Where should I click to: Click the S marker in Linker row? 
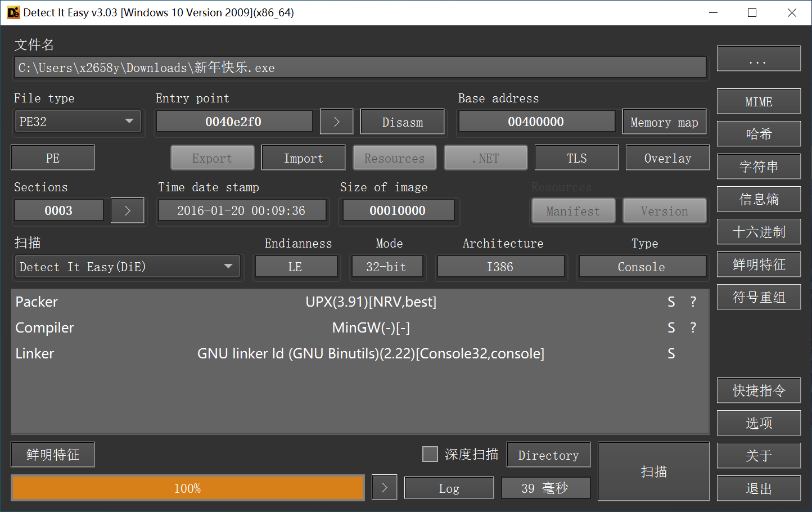671,354
